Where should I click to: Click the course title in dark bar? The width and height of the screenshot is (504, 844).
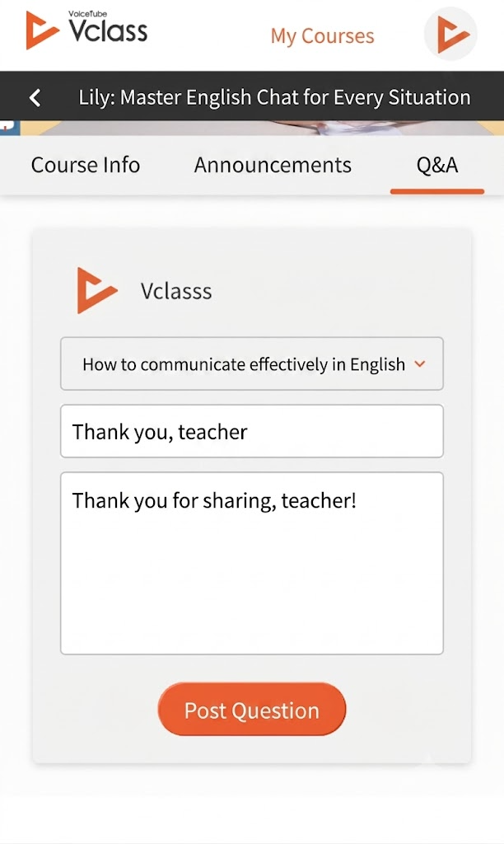coord(274,97)
